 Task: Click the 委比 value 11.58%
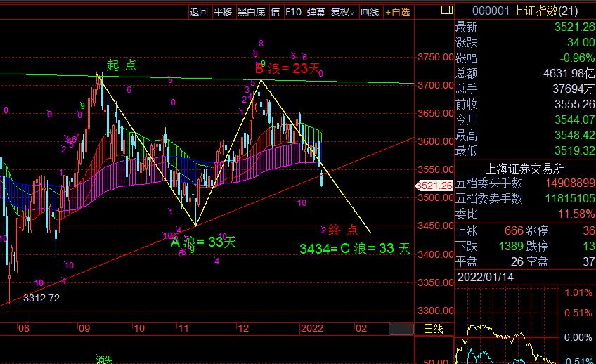(576, 214)
